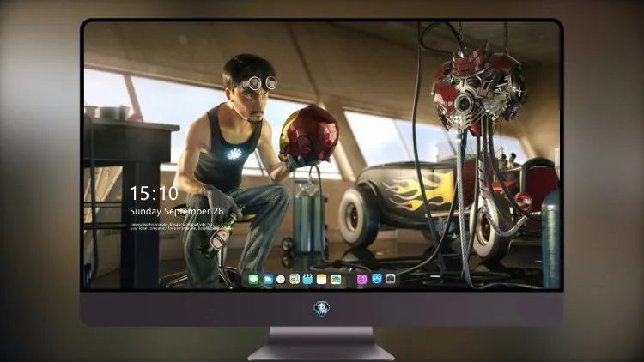644x362 pixels.
Task: Click the red Iron Man helmet in wallpaper
Action: (x=309, y=134)
